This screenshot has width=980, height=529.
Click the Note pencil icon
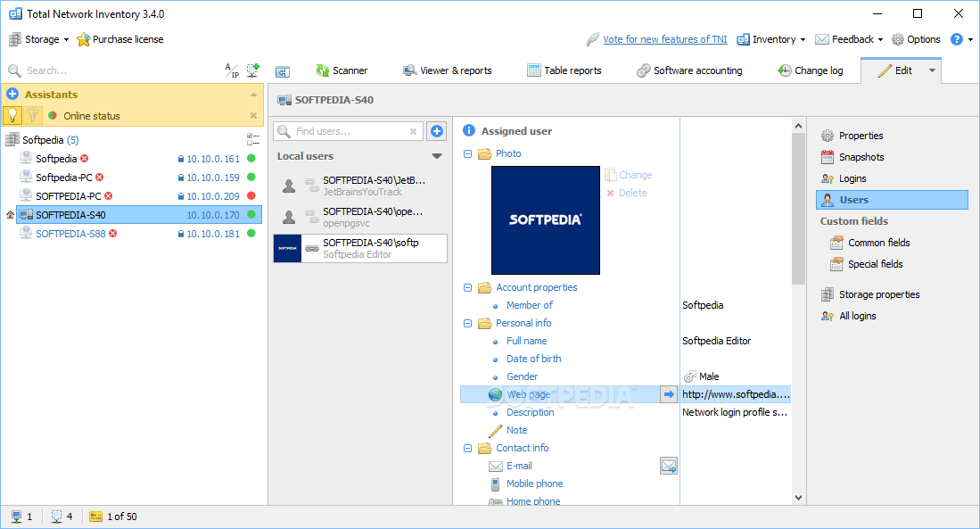(x=495, y=430)
